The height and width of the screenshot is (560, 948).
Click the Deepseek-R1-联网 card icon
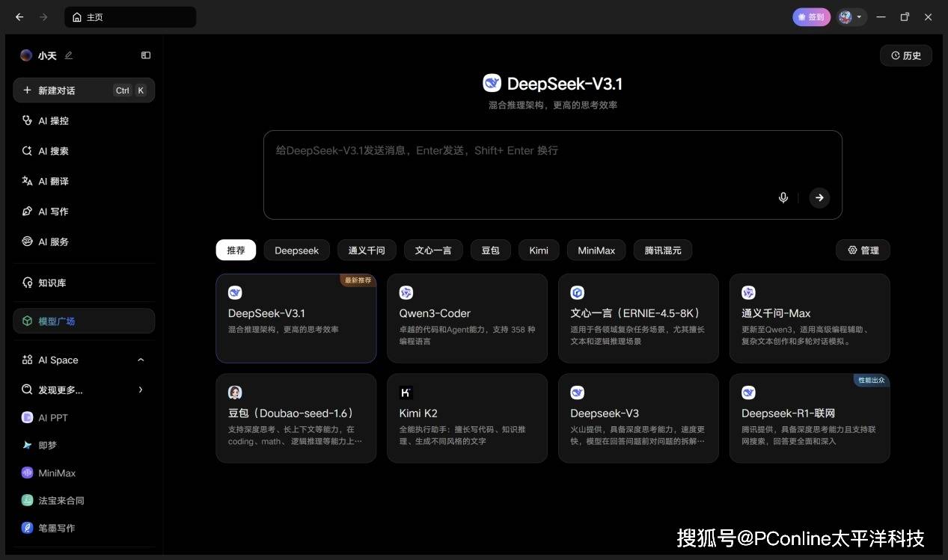(748, 393)
